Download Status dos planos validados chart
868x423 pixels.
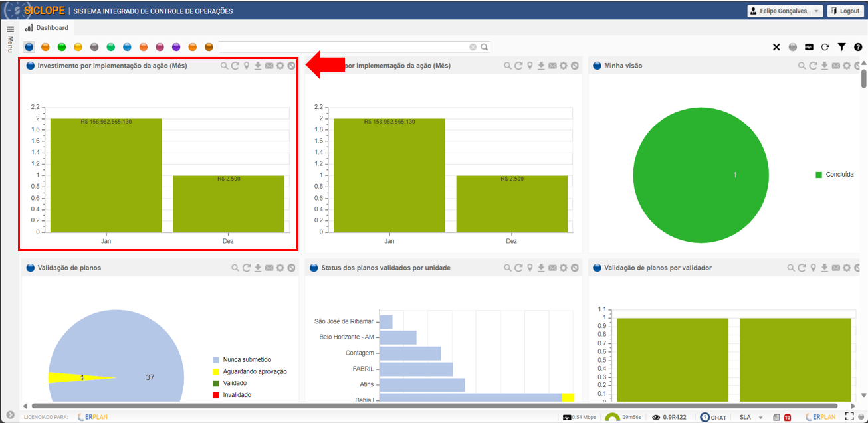coord(541,268)
